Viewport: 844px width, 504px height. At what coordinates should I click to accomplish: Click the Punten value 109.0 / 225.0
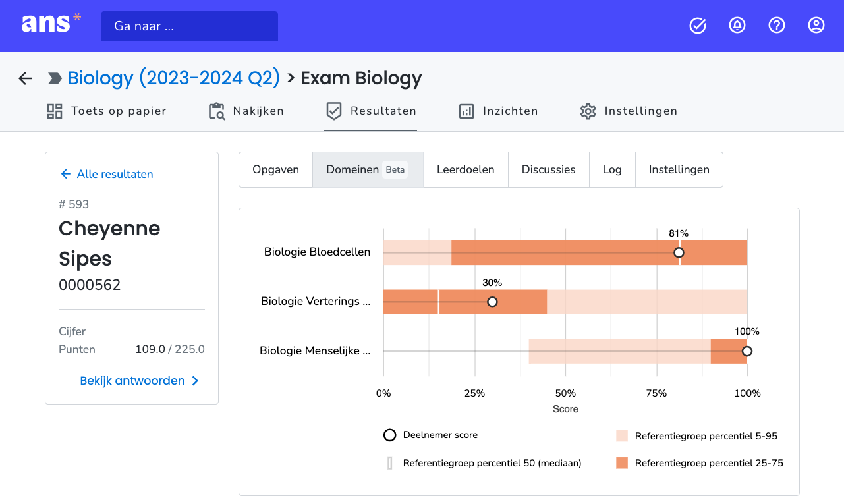[170, 349]
